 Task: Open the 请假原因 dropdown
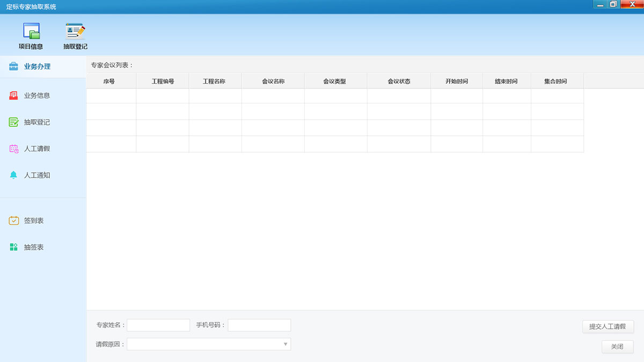(x=209, y=344)
